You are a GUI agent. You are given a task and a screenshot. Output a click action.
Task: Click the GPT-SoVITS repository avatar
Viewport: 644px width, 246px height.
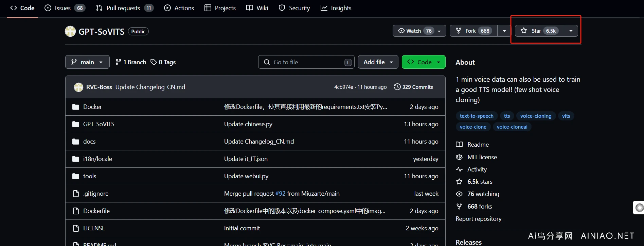tap(70, 31)
